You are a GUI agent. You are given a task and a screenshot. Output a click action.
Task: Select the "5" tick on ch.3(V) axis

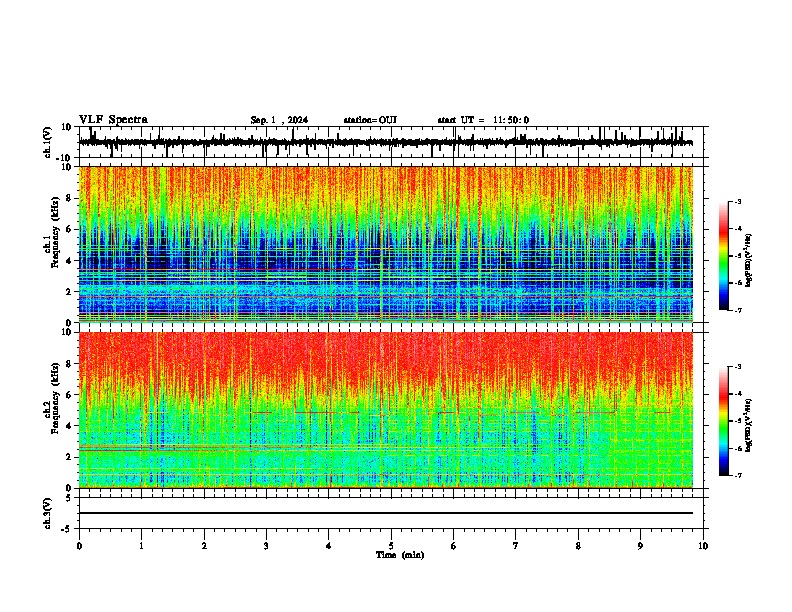[x=69, y=498]
